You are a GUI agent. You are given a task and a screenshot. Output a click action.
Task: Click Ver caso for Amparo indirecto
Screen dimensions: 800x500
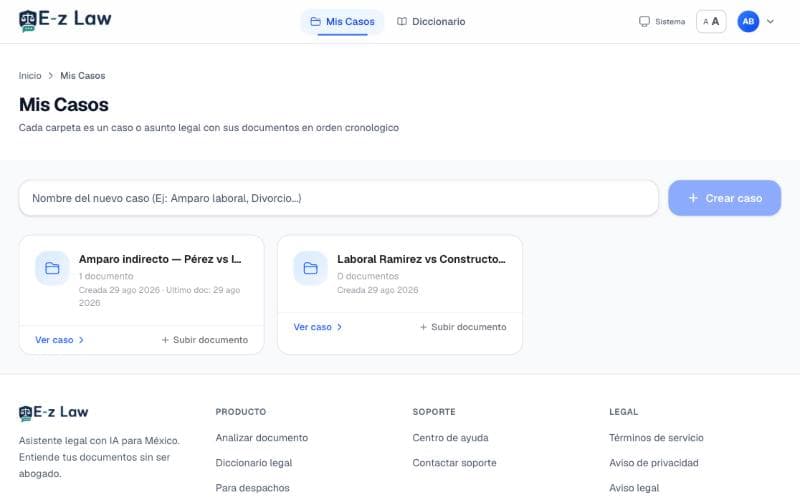click(59, 340)
